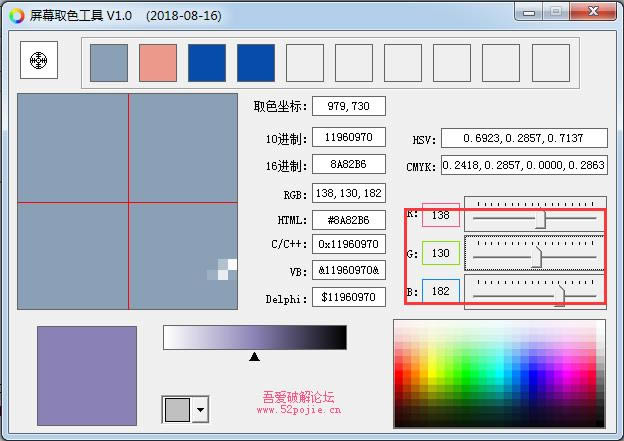Pick the third saved blue swatch
Viewport: 624px width, 441px height.
[x=207, y=62]
